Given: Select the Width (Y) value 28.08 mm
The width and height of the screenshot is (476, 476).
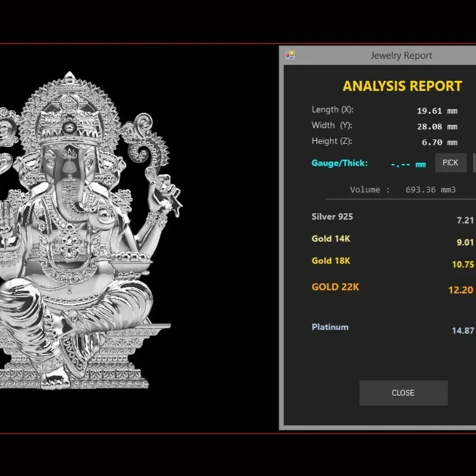Looking at the screenshot, I should point(437,127).
